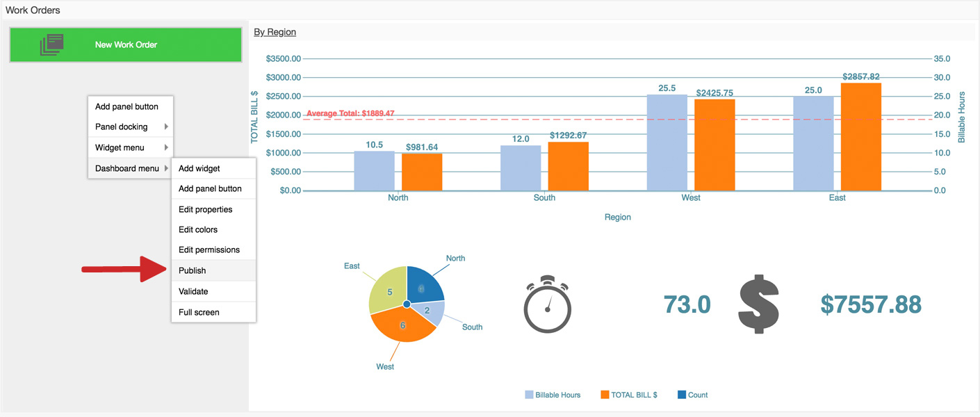Choose Validate in the context menu

click(x=193, y=291)
